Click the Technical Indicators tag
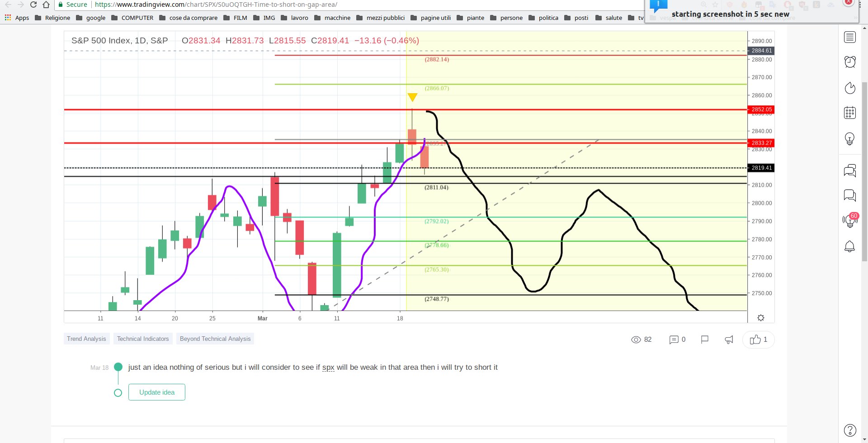 tap(143, 339)
